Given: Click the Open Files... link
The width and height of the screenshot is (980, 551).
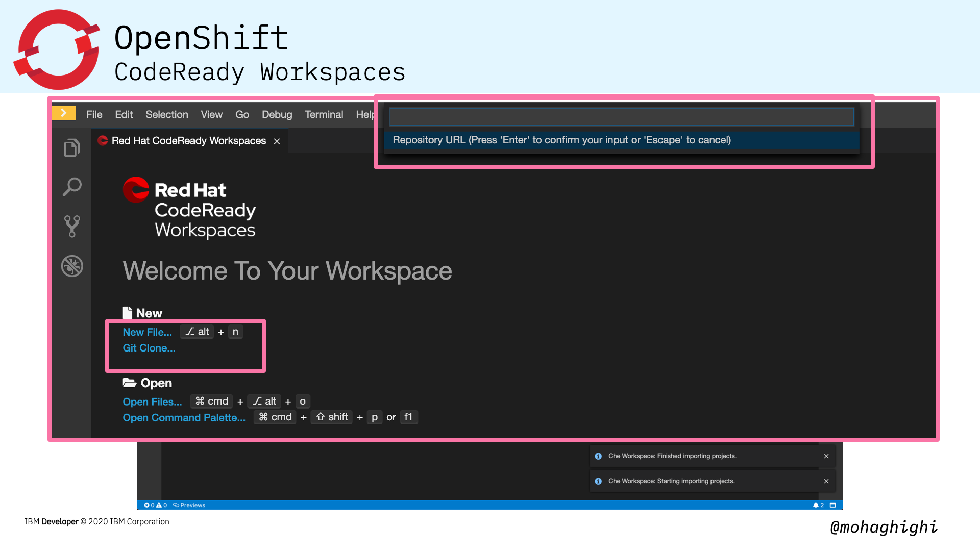Looking at the screenshot, I should 152,402.
